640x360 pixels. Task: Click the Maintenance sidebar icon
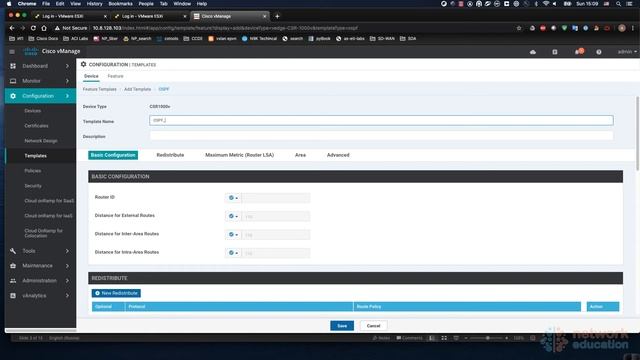point(13,266)
